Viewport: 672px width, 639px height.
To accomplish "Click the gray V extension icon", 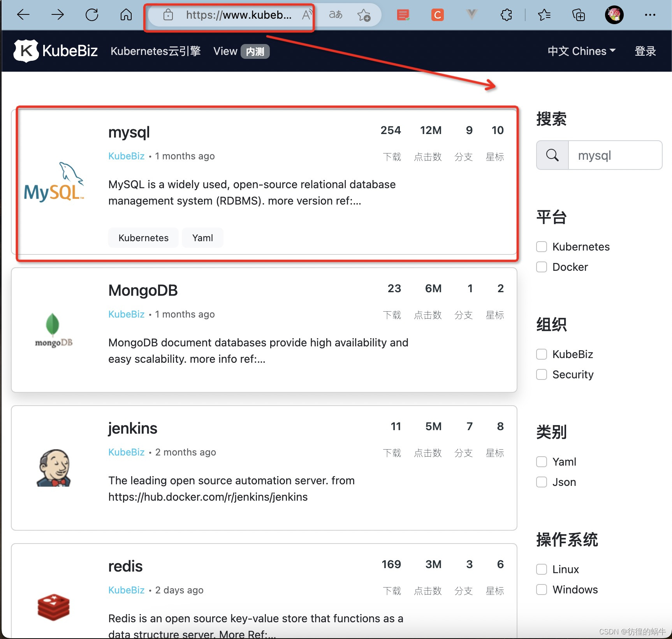I will coord(471,15).
